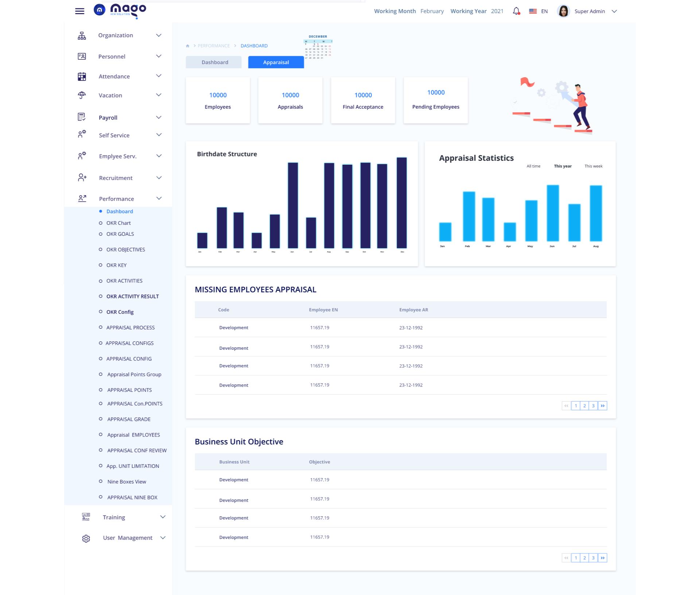The image size is (700, 595).
Task: Select the Training sidebar icon
Action: point(86,517)
